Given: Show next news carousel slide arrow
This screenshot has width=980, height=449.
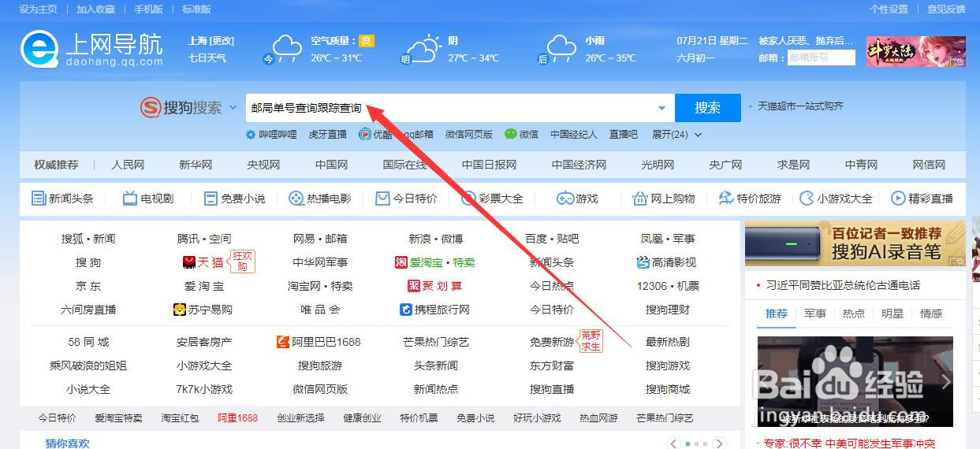Looking at the screenshot, I should [947, 381].
